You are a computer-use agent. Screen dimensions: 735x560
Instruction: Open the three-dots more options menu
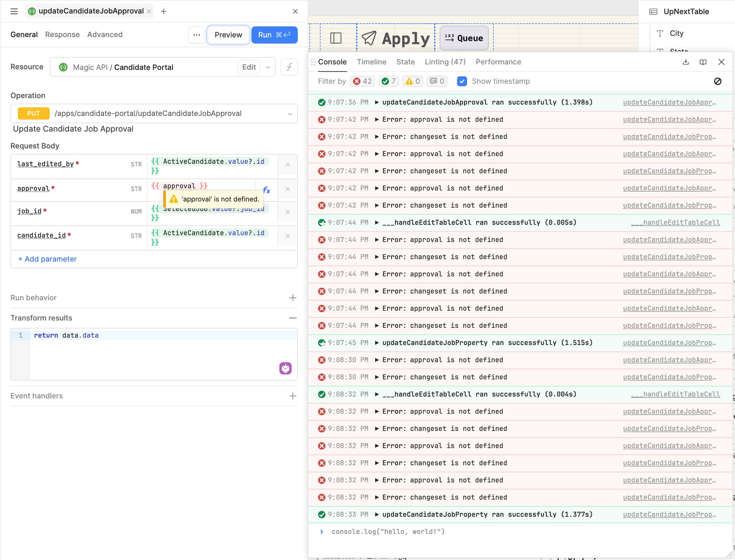197,35
